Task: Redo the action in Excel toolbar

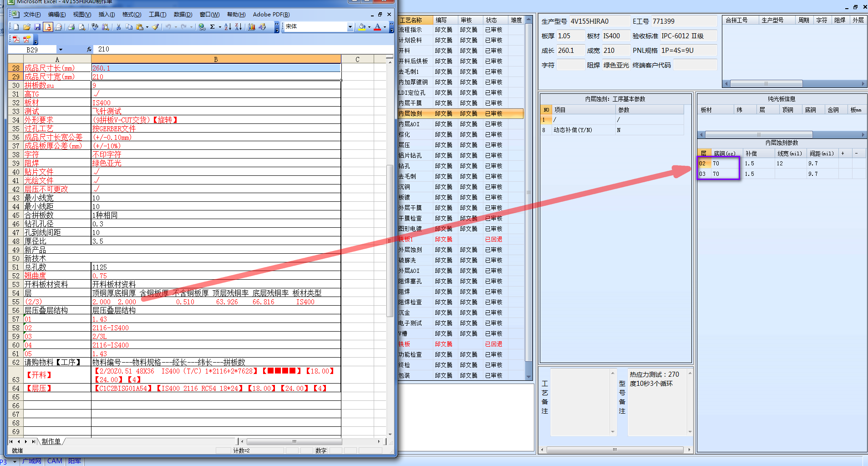Action: (184, 27)
